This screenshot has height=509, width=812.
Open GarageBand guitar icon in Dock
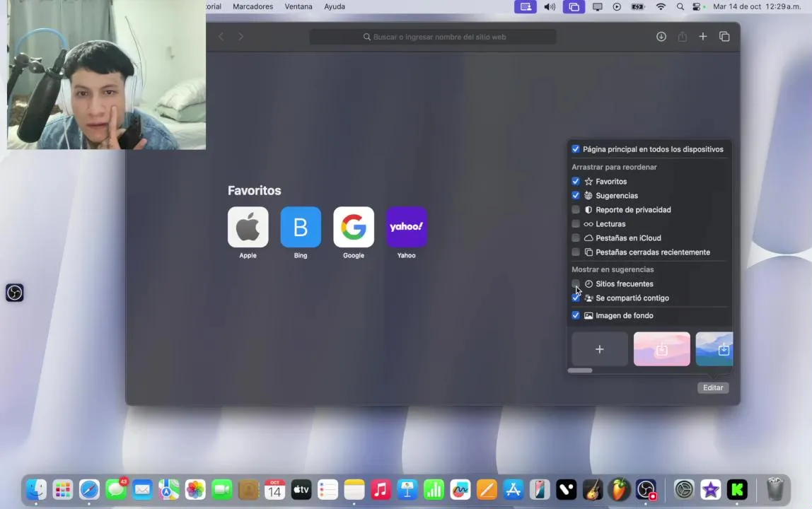(x=593, y=489)
